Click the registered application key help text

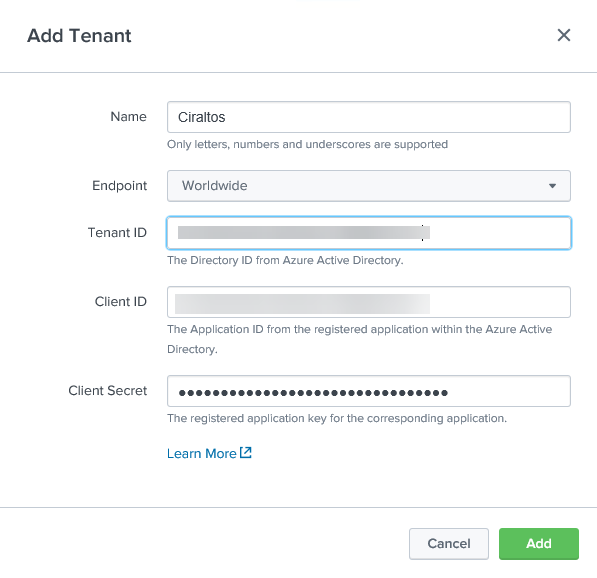(x=337, y=418)
